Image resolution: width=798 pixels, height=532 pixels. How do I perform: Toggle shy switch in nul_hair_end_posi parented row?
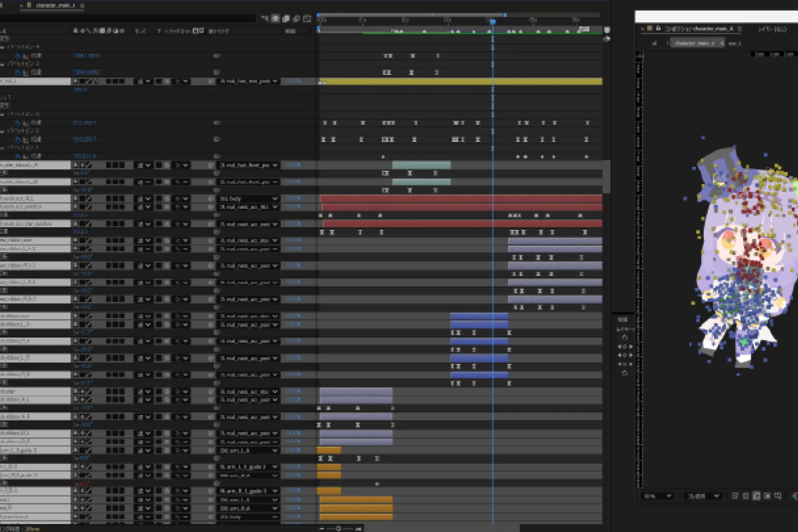(75, 81)
